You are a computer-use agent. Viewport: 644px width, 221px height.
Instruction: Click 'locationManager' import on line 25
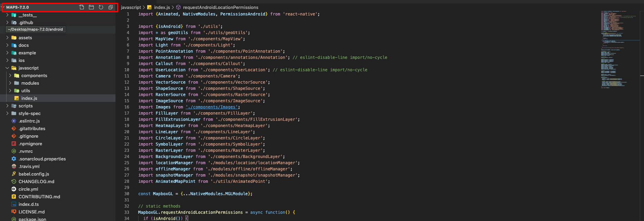[174, 163]
